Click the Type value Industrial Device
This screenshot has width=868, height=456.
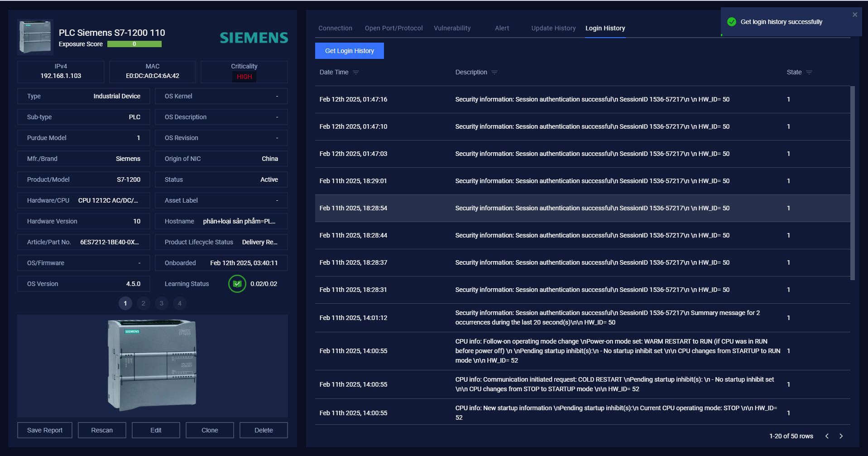[117, 96]
